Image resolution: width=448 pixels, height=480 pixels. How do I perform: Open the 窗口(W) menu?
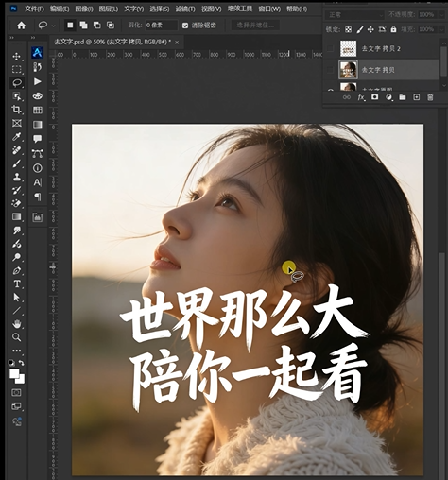[x=269, y=9]
